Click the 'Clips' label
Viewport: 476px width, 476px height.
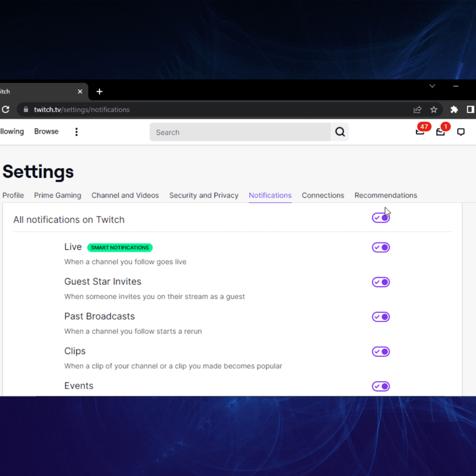click(x=75, y=351)
